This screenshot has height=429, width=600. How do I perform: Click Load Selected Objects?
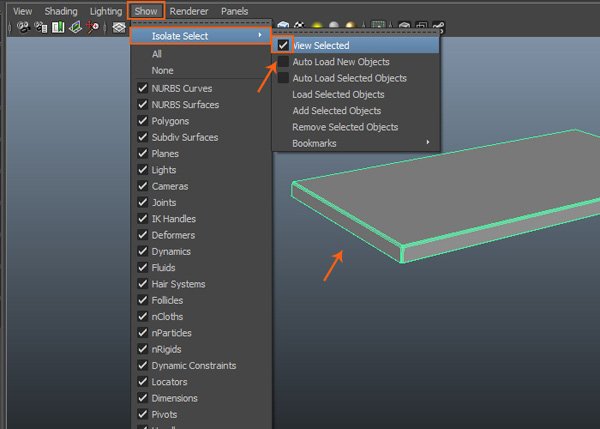[x=336, y=94]
